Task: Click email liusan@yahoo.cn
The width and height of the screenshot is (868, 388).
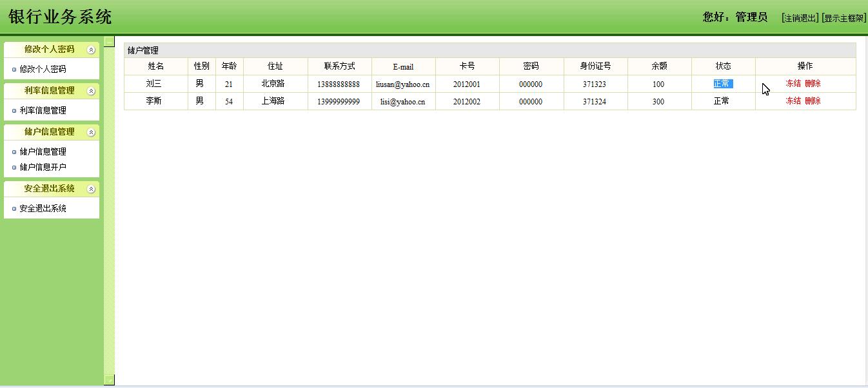Action: 402,84
